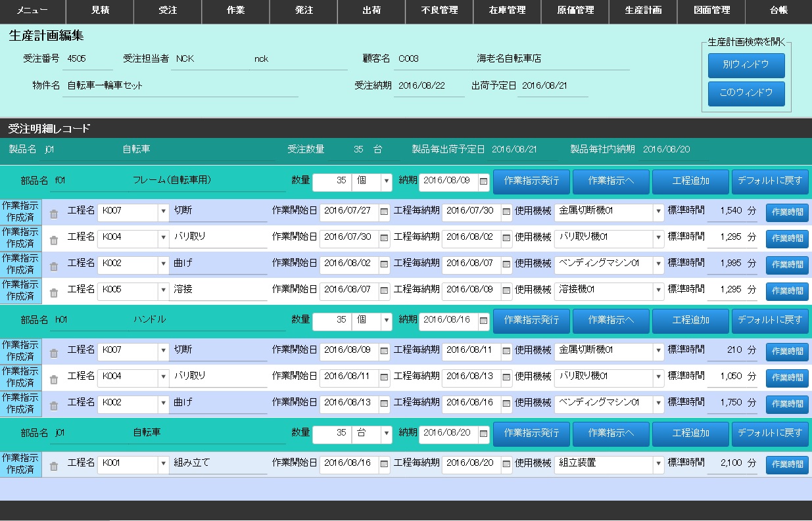
Task: Expand unit dropdown 個 for フレーム part
Action: tap(386, 181)
